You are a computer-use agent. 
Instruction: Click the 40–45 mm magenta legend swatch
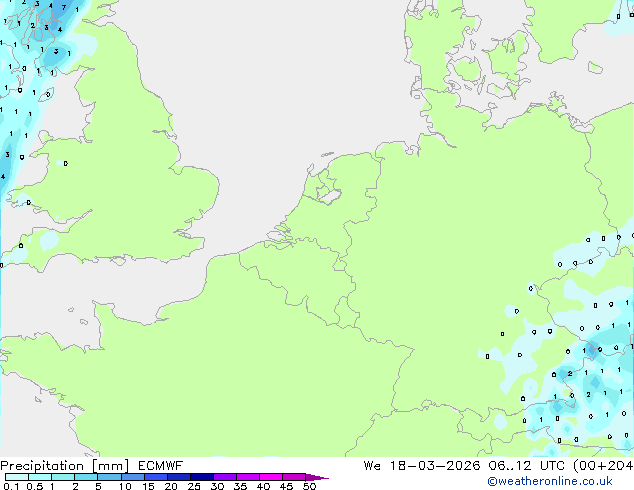coord(271,477)
